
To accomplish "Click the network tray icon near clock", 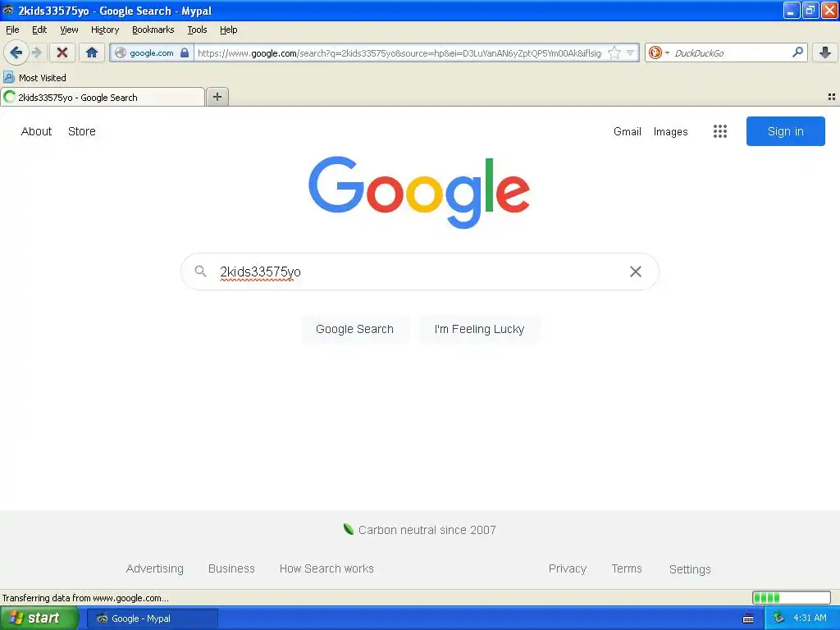I will pos(778,619).
